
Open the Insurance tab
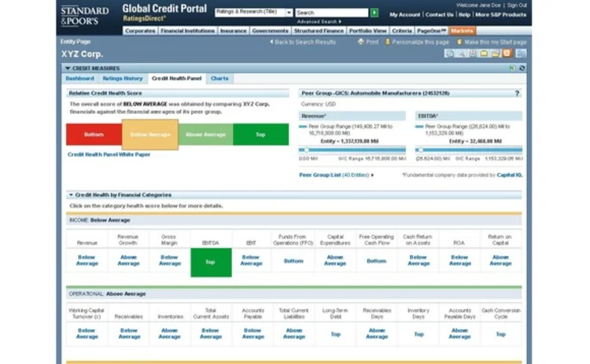(233, 31)
